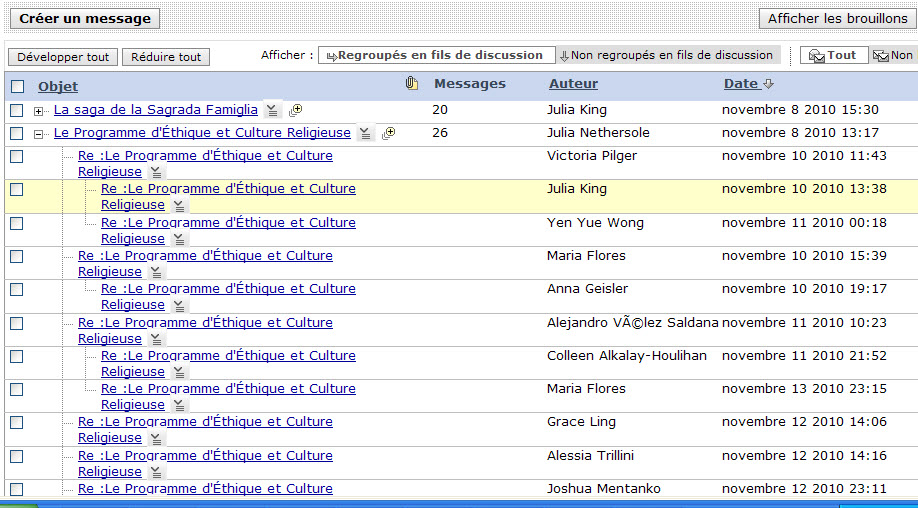This screenshot has height=508, width=918.
Task: Click the collect icon beside Sagrada Familia thread
Action: pos(295,110)
